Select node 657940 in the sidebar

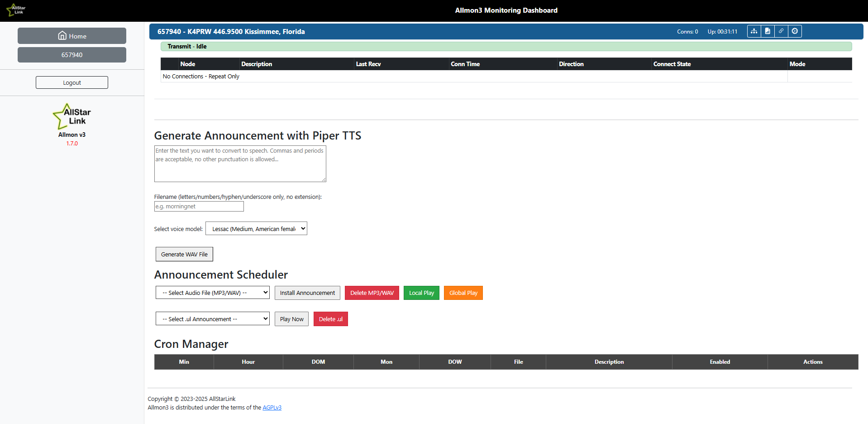[x=72, y=55]
